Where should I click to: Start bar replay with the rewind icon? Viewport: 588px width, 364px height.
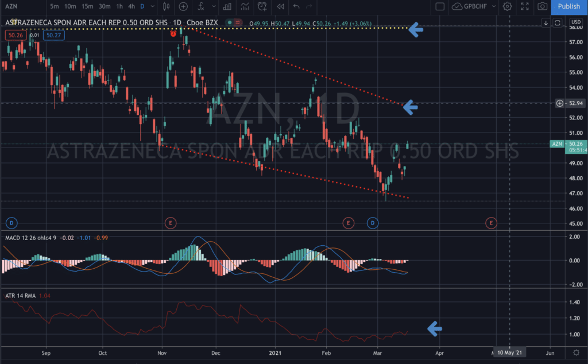click(280, 6)
